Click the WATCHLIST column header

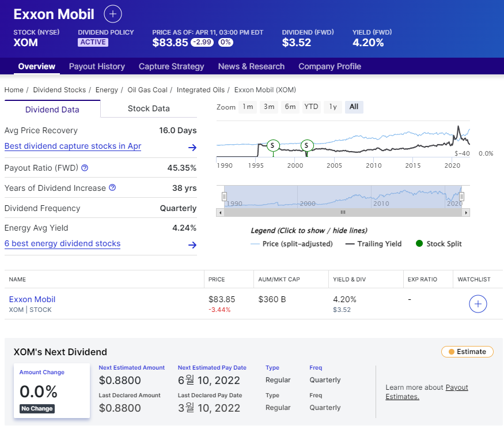474,279
